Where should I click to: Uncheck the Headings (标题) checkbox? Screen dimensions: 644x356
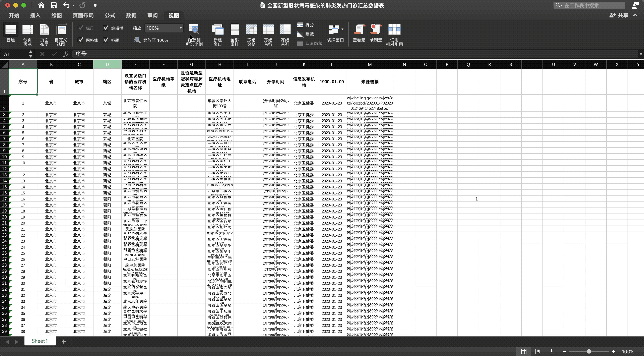click(106, 40)
